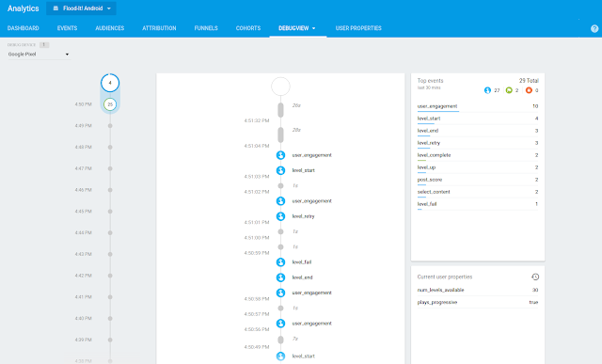This screenshot has height=364, width=602.
Task: Click event icon for level_end
Action: 280,277
